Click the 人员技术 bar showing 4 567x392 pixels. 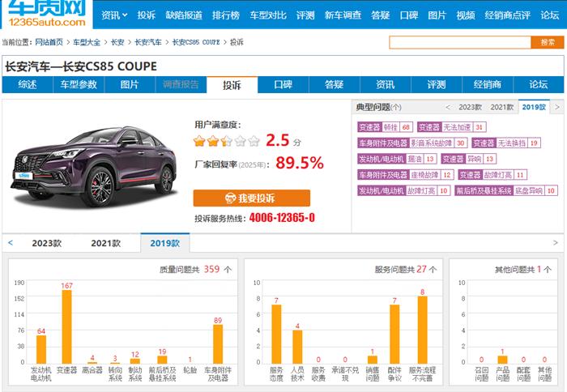coord(297,347)
